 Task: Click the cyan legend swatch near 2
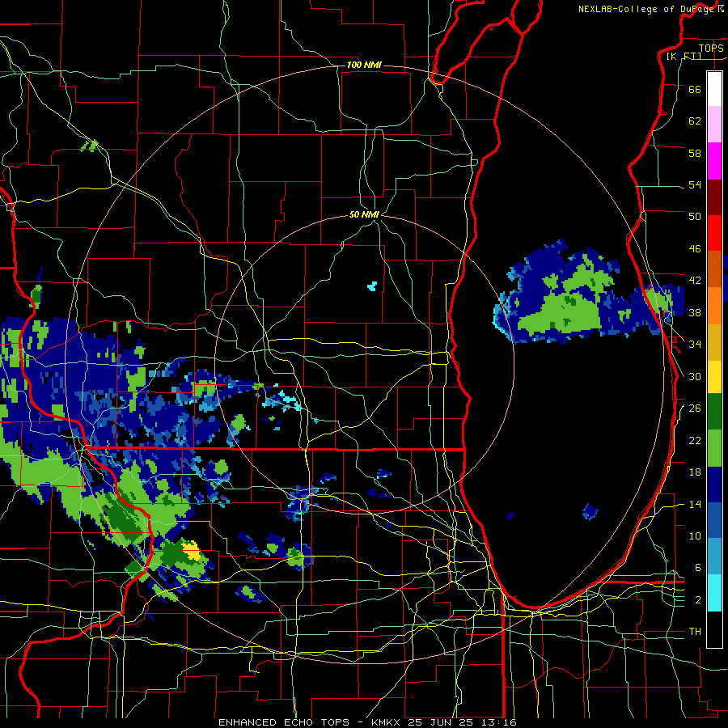pyautogui.click(x=714, y=593)
